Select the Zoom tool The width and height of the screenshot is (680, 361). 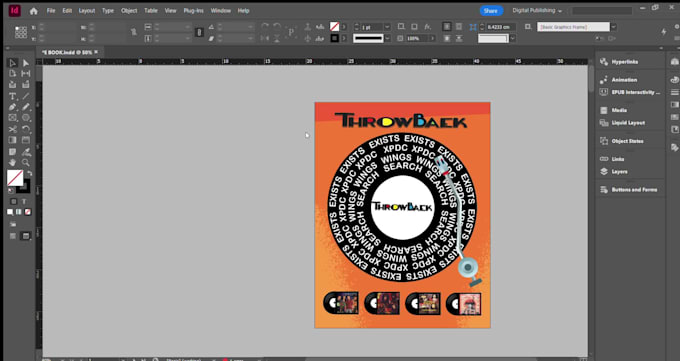(26, 162)
